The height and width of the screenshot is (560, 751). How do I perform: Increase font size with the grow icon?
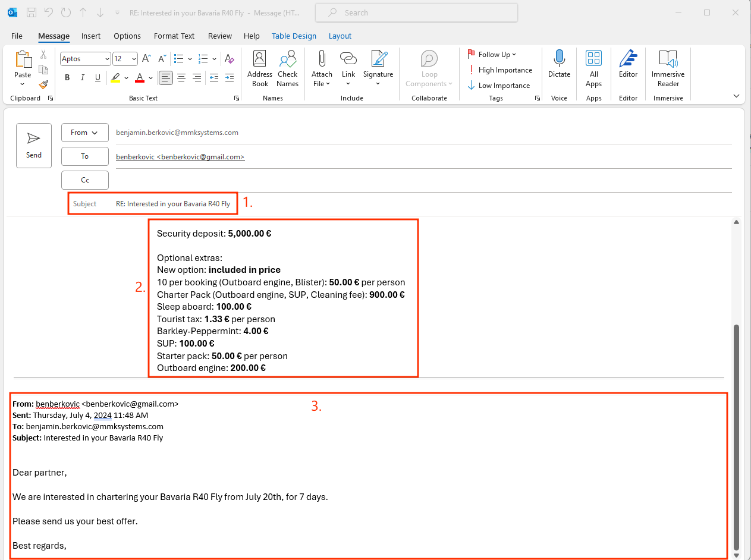coord(146,59)
